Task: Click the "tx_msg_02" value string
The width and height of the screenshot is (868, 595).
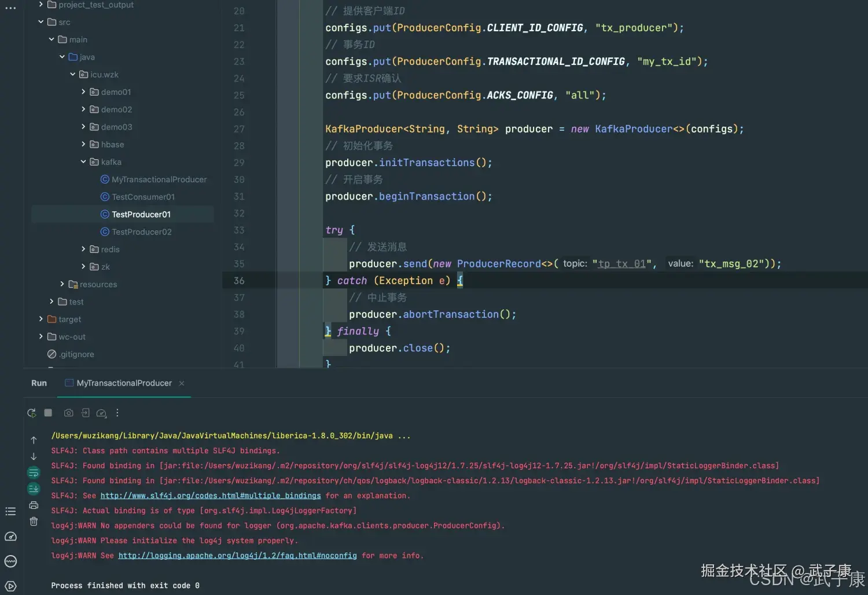Action: tap(731, 263)
